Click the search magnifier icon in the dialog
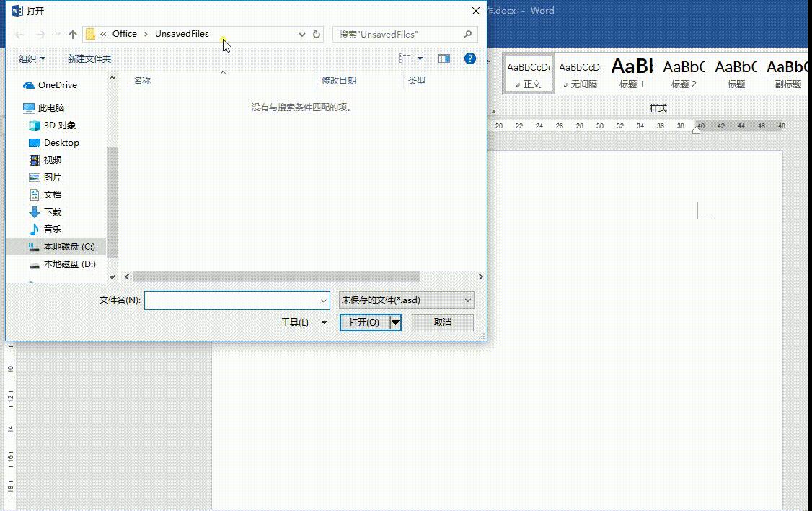 [468, 34]
